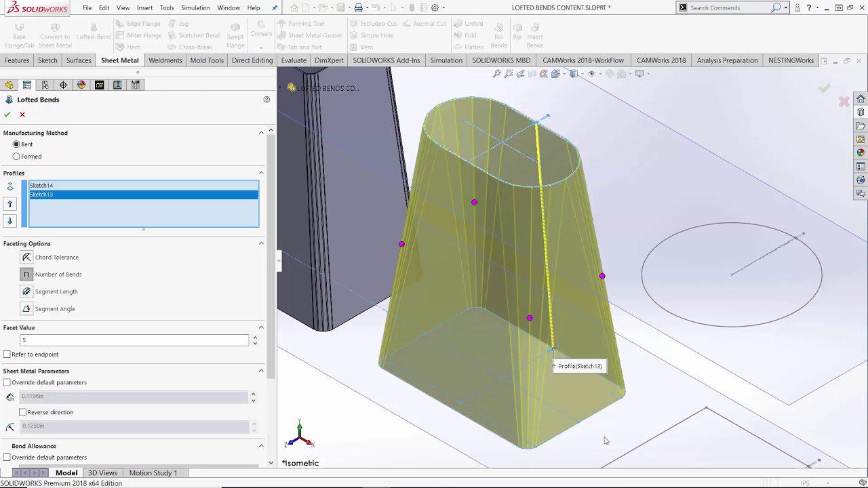Click Zoom to Fit in view toolbar
The image size is (868, 488).
[x=497, y=74]
